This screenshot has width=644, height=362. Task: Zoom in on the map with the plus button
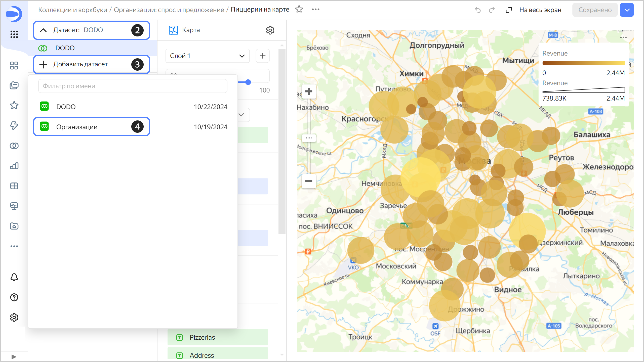click(x=309, y=91)
